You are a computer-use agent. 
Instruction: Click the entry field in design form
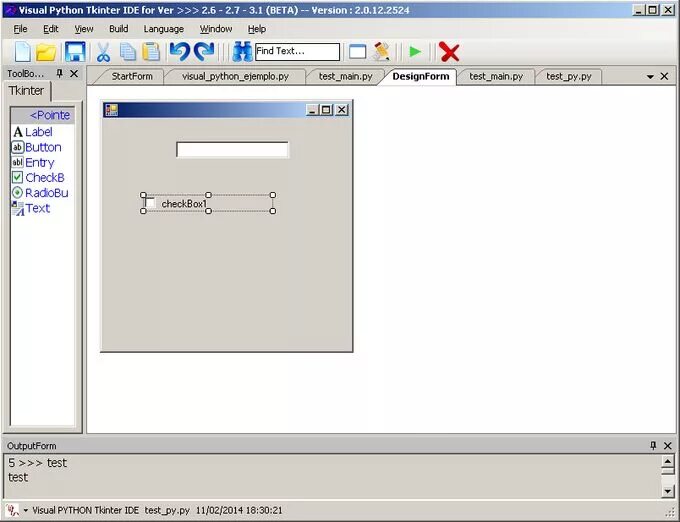tap(232, 150)
